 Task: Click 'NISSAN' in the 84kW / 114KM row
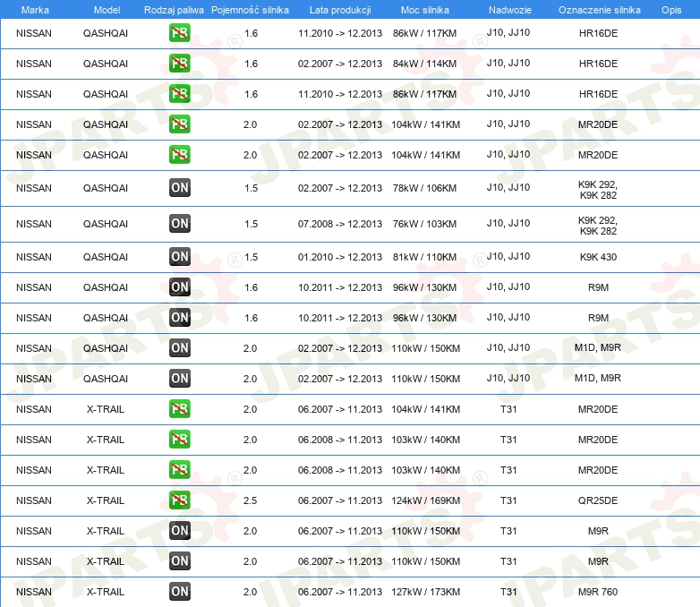(x=34, y=64)
